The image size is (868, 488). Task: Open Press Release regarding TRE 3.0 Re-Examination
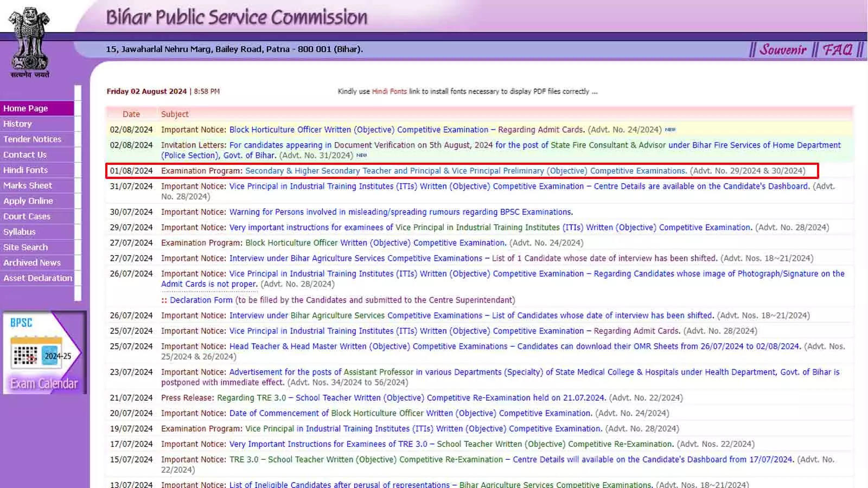pos(411,398)
